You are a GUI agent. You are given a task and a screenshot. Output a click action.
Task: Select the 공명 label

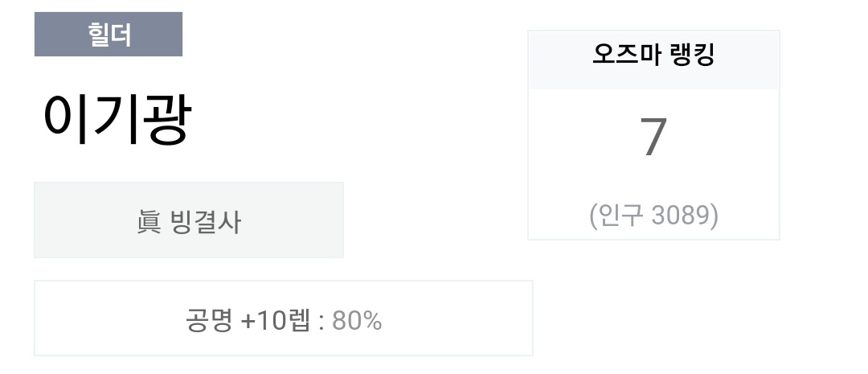pyautogui.click(x=209, y=321)
